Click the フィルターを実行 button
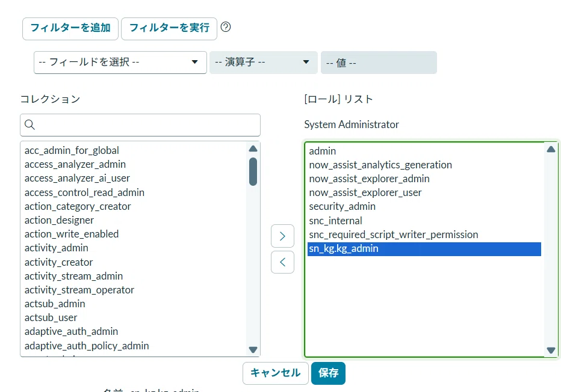The image size is (561, 392). 169,29
